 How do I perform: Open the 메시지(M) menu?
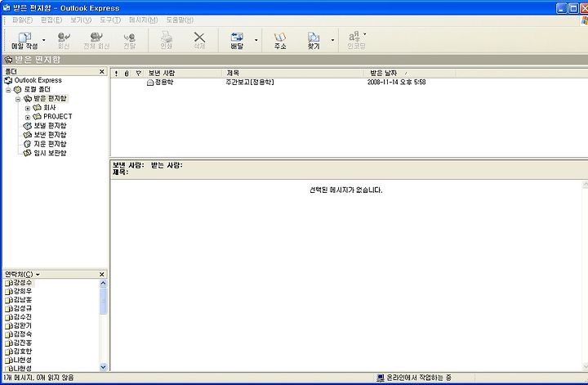[x=143, y=20]
